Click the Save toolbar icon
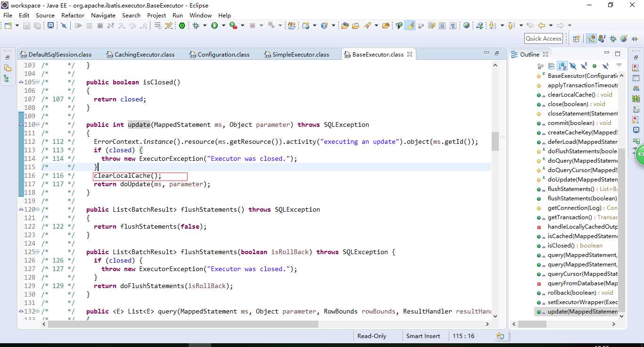Viewport: 644px width, 347px height. [x=26, y=25]
